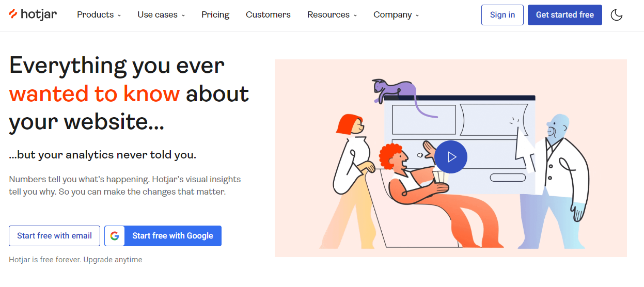644x287 pixels.
Task: Click the hero illustration thumbnail
Action: point(451,158)
